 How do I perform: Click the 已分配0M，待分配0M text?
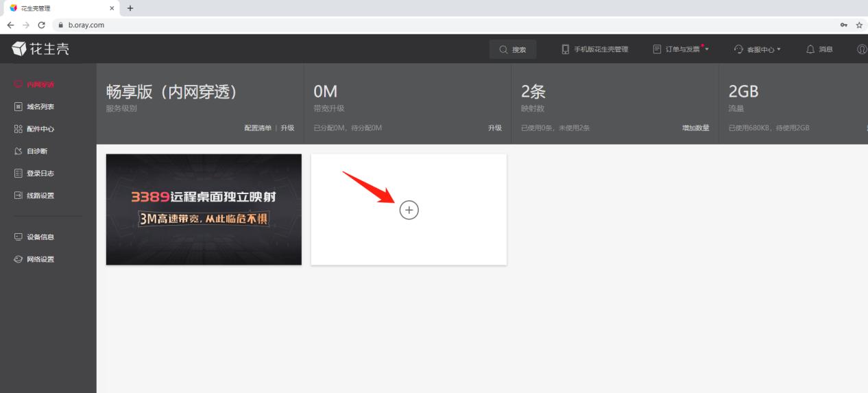pos(348,128)
